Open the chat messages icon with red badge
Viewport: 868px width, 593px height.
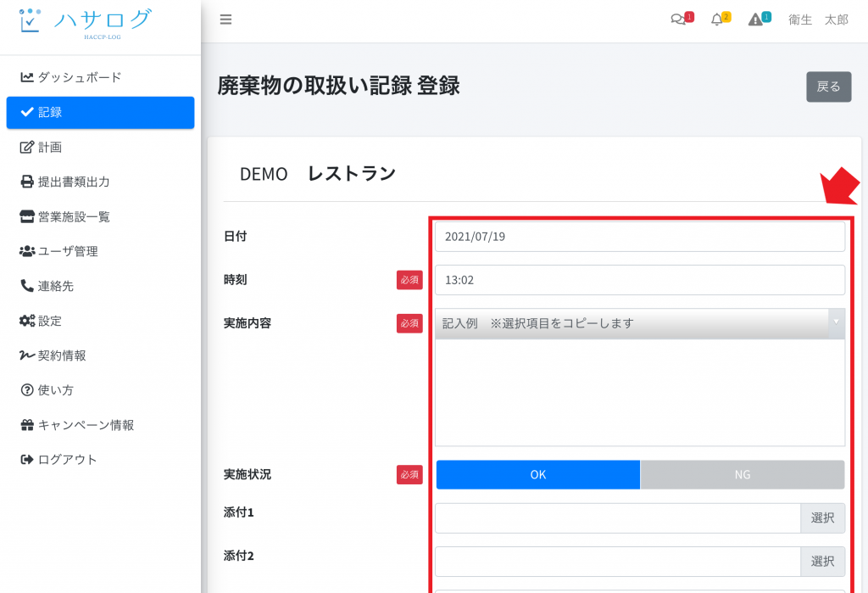[681, 19]
